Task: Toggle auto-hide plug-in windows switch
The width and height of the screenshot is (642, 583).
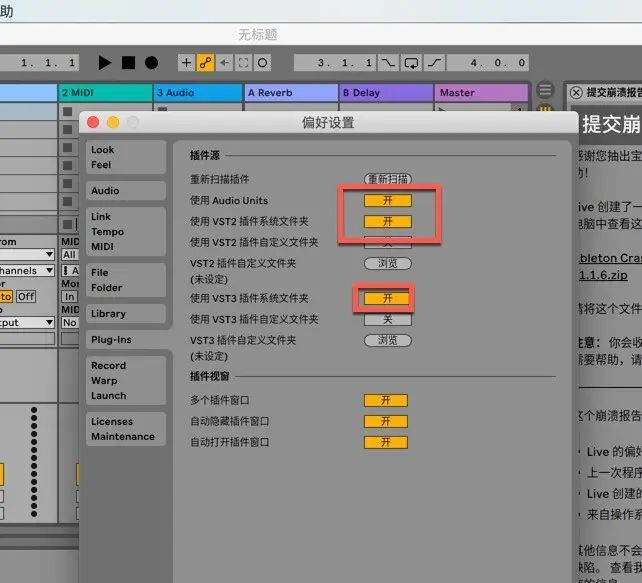Action: [386, 421]
